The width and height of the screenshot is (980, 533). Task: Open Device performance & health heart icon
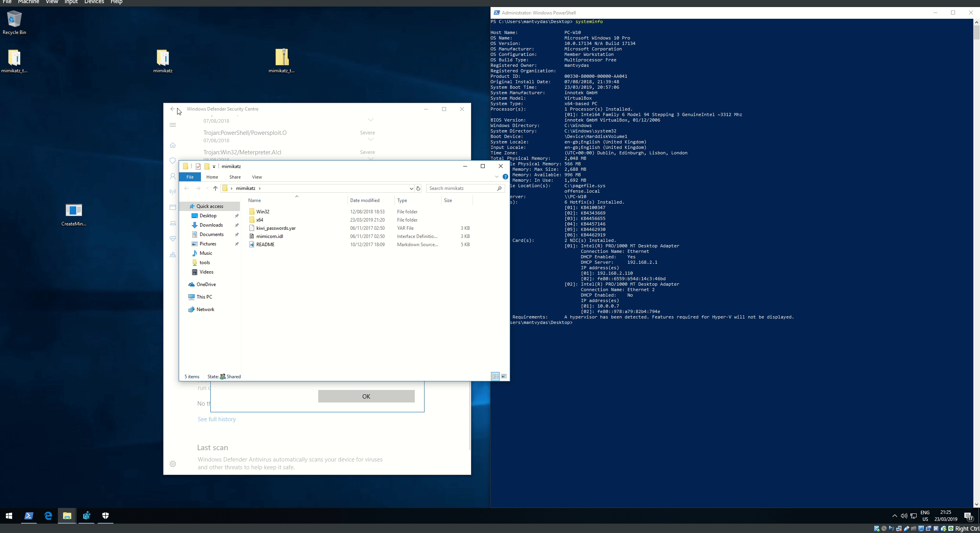coord(173,238)
